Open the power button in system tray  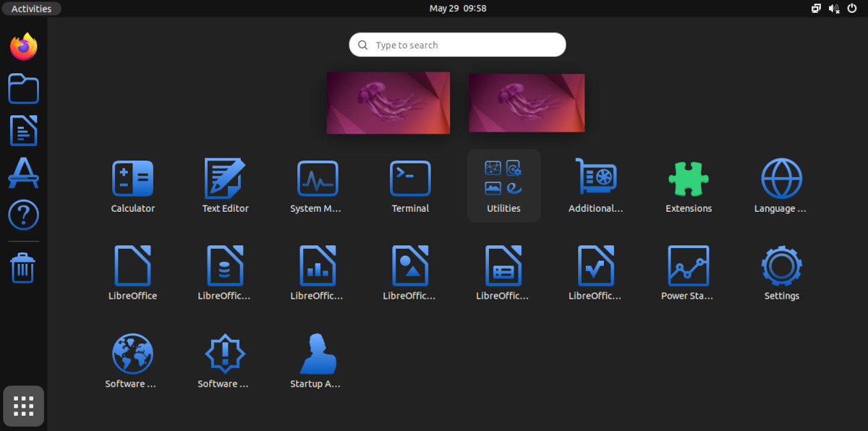pos(851,8)
